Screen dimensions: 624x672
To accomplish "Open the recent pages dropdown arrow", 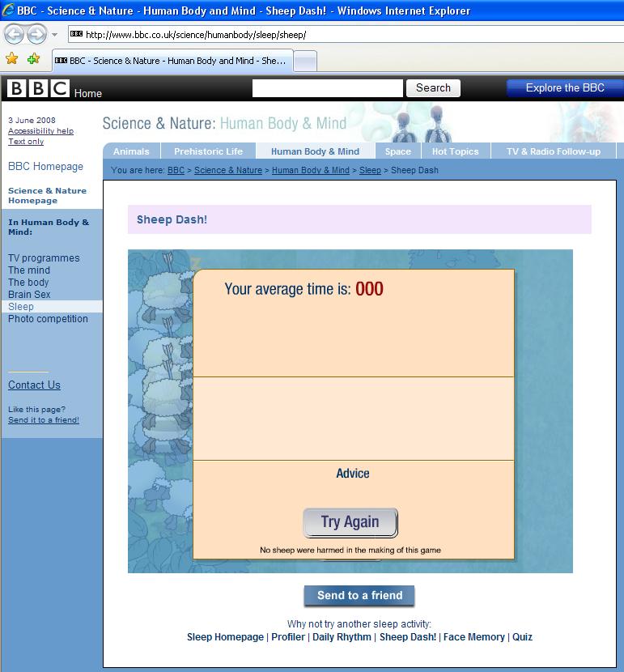I will click(x=55, y=35).
